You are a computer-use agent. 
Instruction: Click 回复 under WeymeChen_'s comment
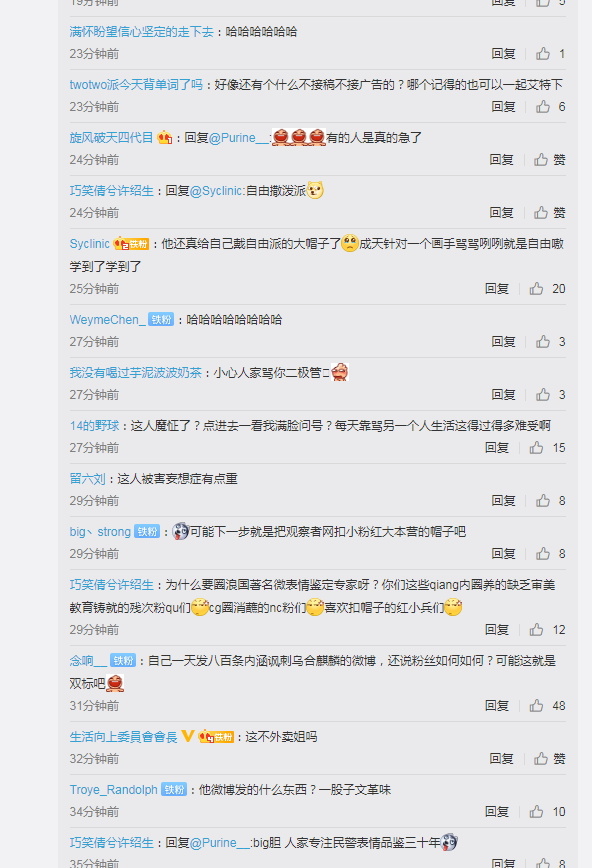[503, 342]
